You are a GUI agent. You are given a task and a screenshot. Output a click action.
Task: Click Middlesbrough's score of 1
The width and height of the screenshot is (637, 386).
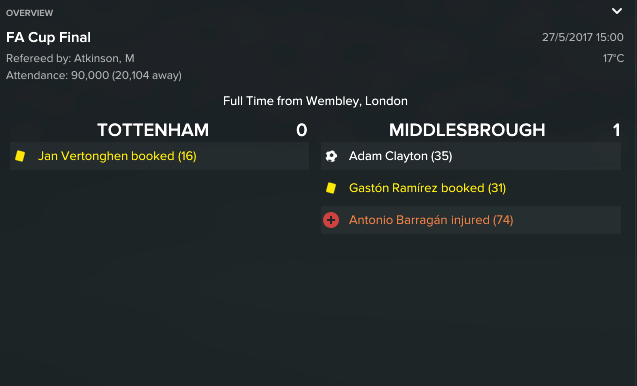(x=616, y=130)
